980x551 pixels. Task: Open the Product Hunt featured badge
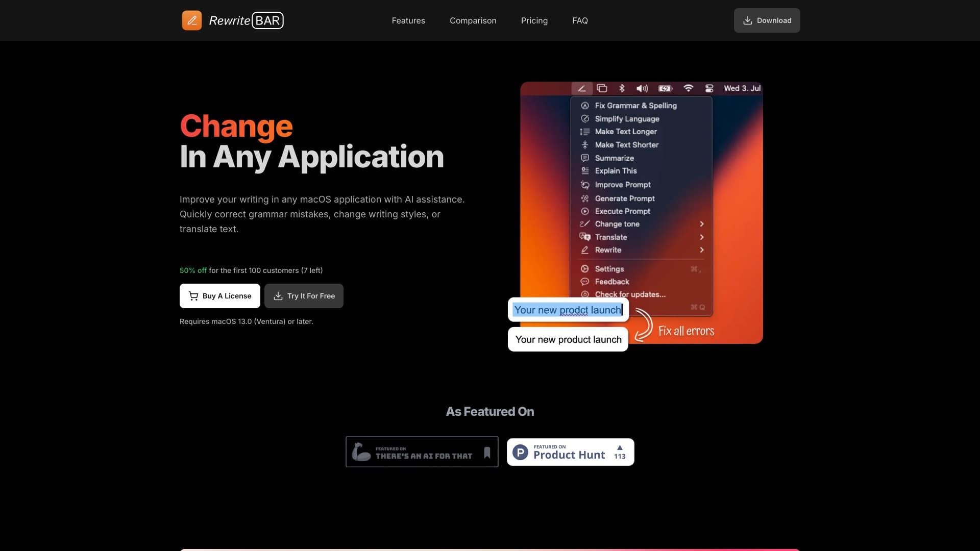click(x=570, y=452)
